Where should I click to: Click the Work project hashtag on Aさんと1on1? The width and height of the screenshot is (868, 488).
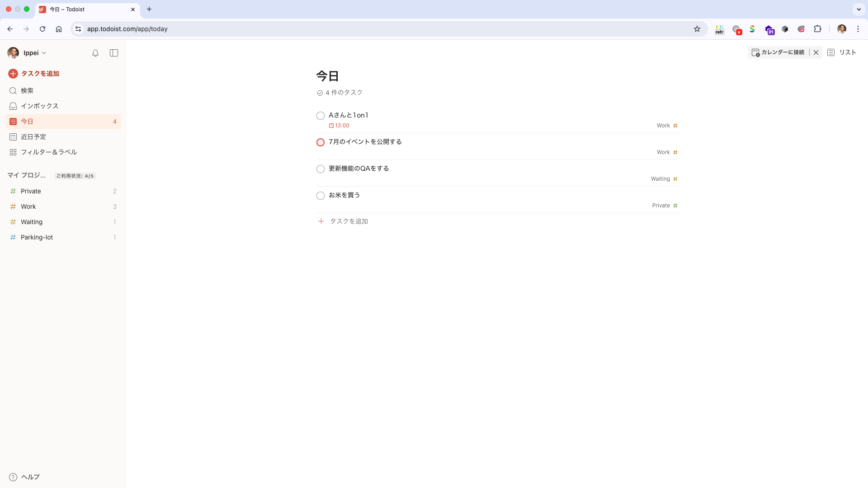point(675,126)
